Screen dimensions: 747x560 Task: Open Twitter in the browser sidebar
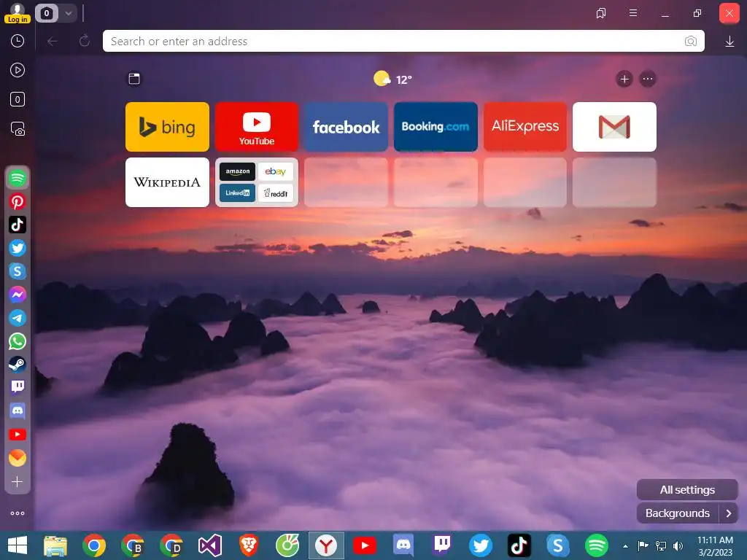18,248
